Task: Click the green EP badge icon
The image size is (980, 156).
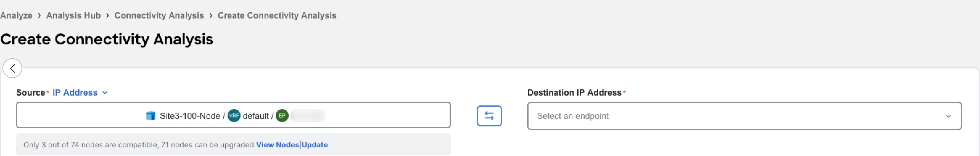Action: (282, 116)
